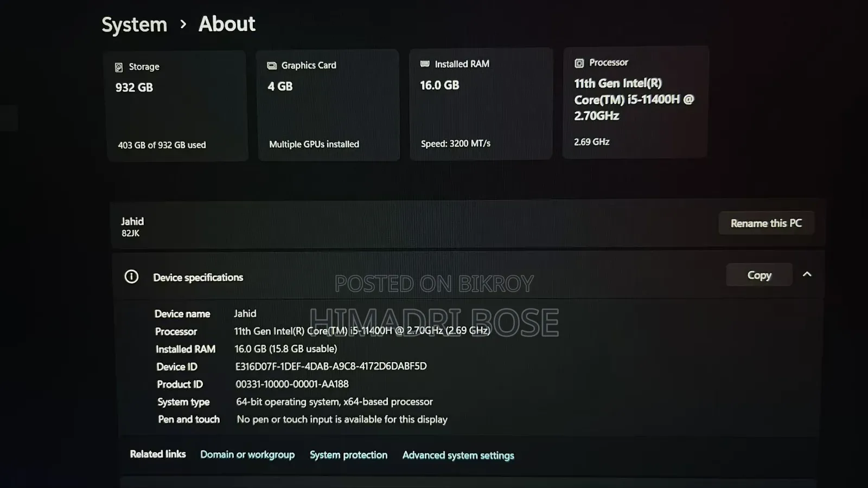This screenshot has width=868, height=488.
Task: Click the Multiple GPUs installed text
Action: [x=314, y=144]
